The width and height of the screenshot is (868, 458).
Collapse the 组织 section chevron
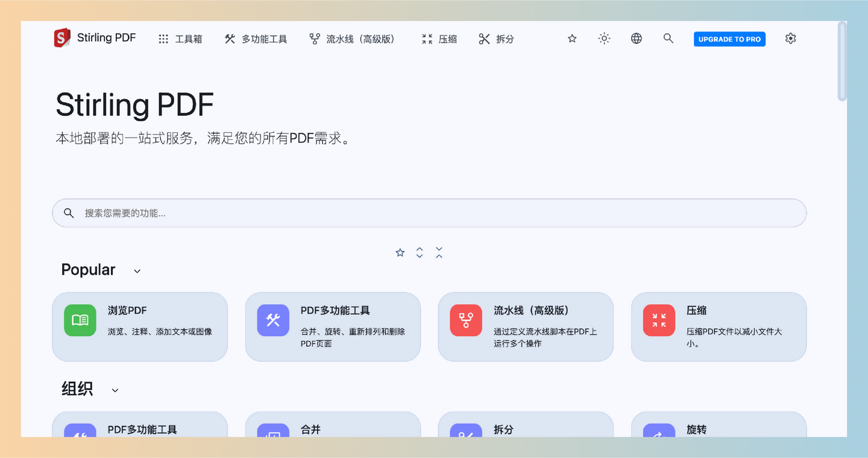(x=115, y=390)
